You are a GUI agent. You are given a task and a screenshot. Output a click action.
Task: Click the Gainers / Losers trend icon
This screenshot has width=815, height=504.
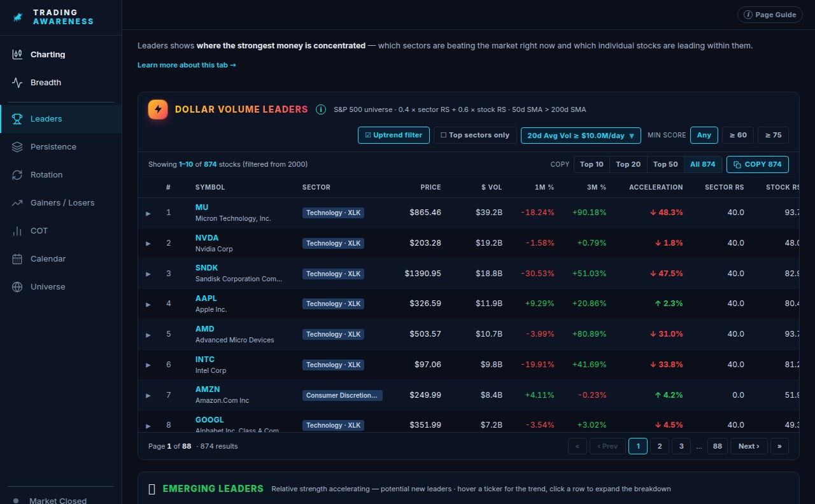click(x=18, y=203)
